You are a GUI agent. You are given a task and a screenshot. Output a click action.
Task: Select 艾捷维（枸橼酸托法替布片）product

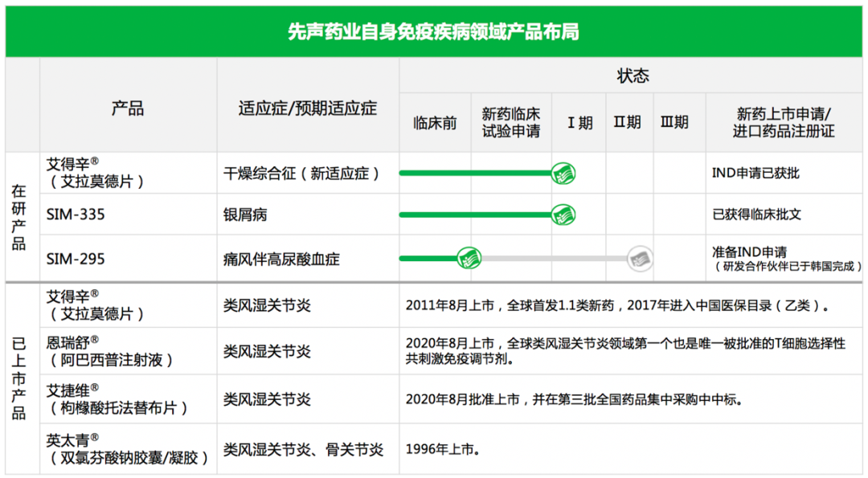(117, 399)
